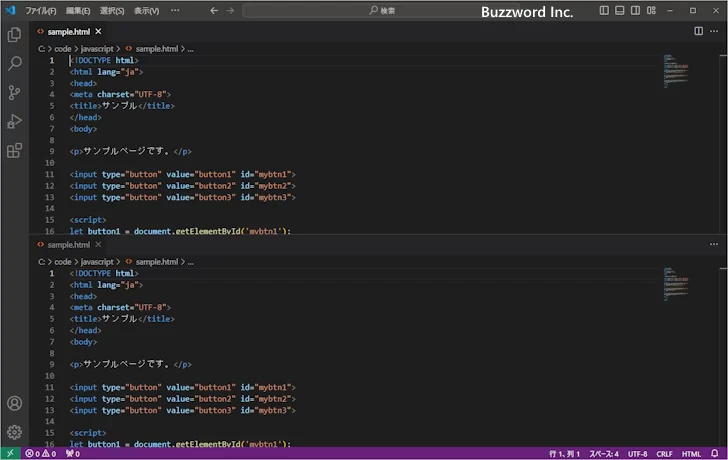Screen dimensions: 728x460
Task: Open the Search view in activity bar
Action: pos(14,63)
